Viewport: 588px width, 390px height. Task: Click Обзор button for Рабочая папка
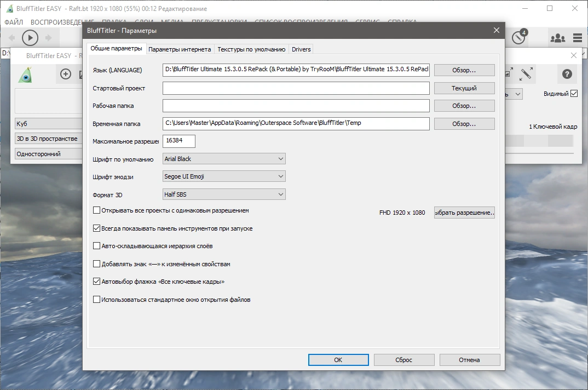pyautogui.click(x=464, y=106)
